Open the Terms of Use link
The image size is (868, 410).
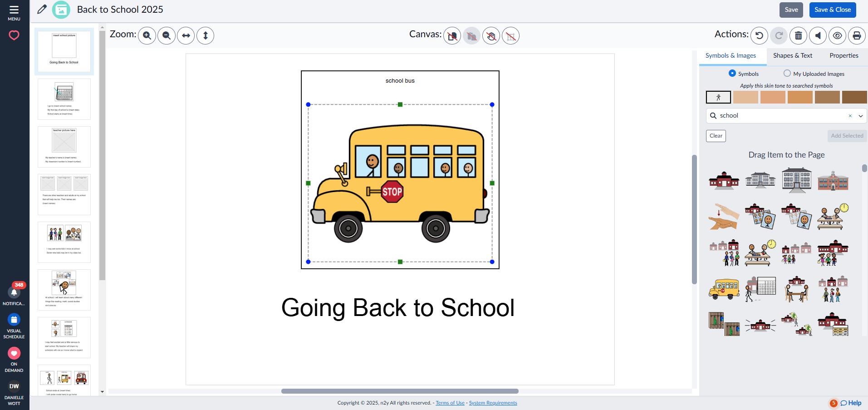450,403
